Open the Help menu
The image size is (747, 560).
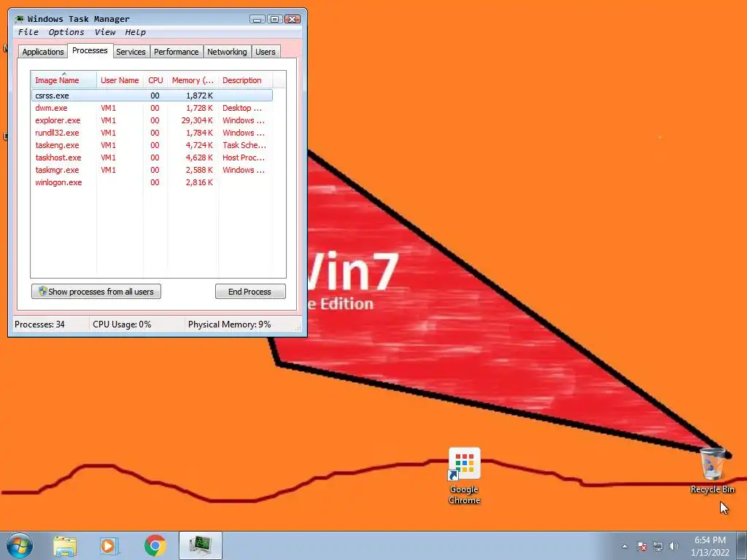click(135, 32)
